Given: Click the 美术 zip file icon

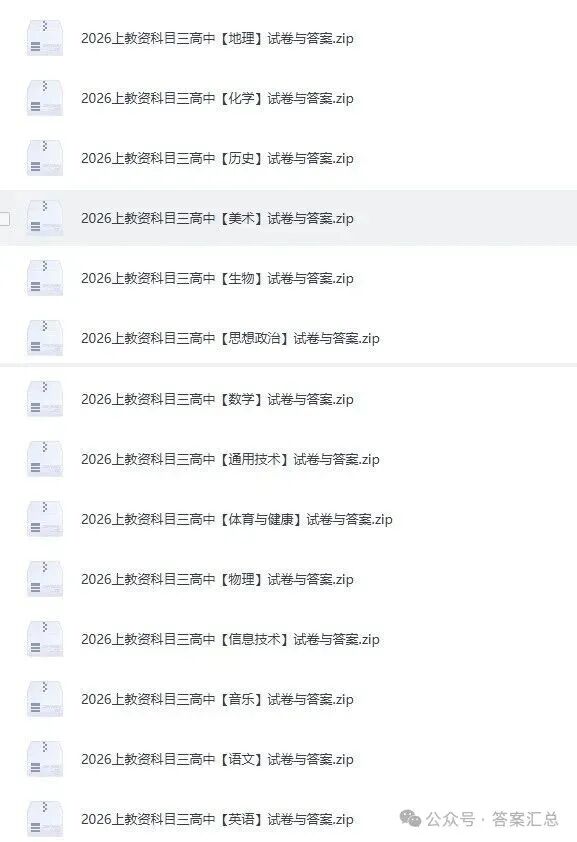Looking at the screenshot, I should coord(45,218).
